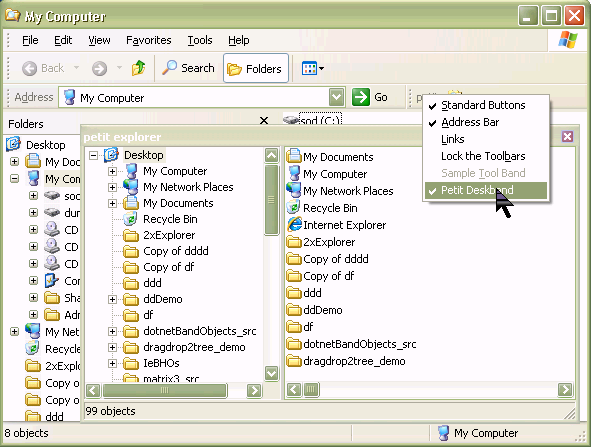
Task: Open the Back history dropdown arrow
Action: [76, 68]
